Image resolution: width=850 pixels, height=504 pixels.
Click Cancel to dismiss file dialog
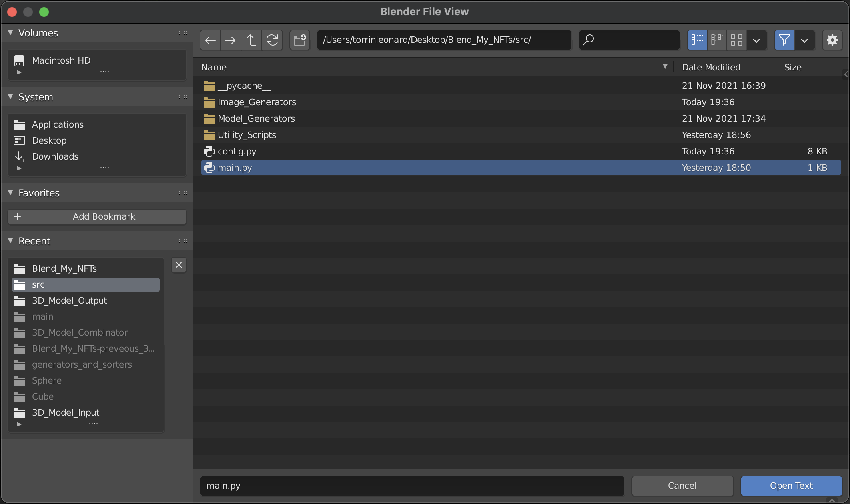click(x=682, y=486)
